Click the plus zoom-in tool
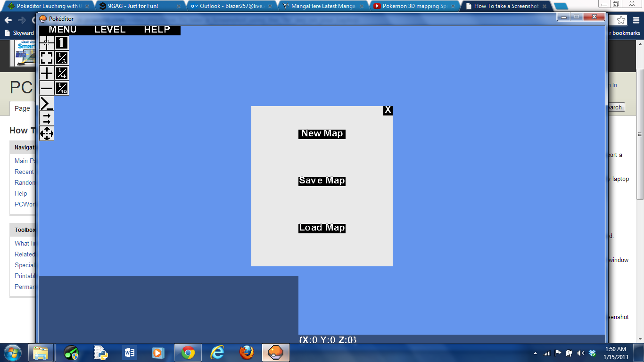This screenshot has width=644, height=362. (46, 73)
